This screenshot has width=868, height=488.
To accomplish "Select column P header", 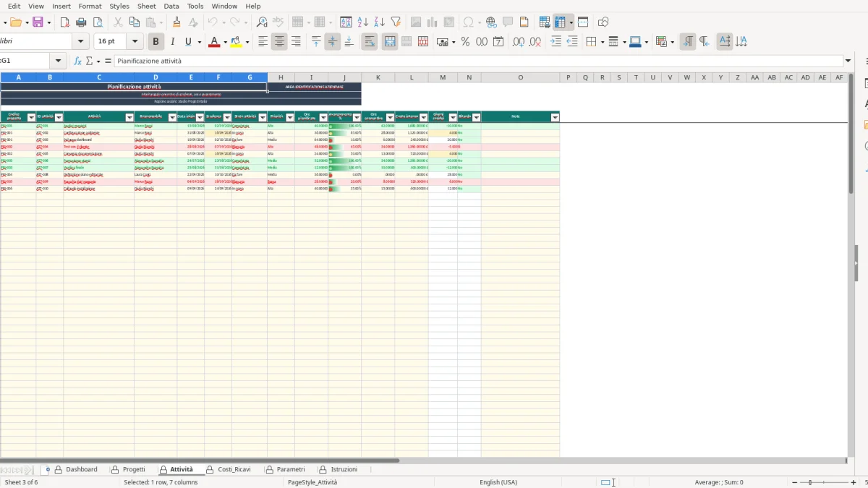I will [x=569, y=77].
